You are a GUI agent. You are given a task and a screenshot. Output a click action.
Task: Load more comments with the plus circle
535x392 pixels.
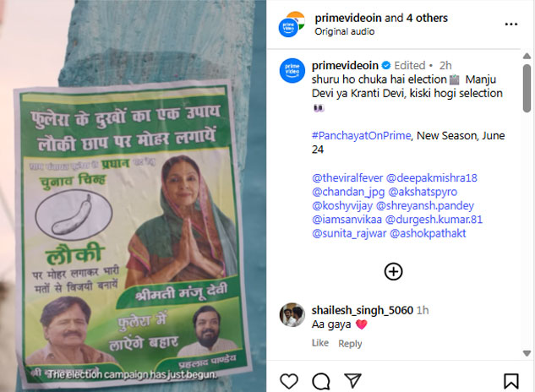point(393,271)
